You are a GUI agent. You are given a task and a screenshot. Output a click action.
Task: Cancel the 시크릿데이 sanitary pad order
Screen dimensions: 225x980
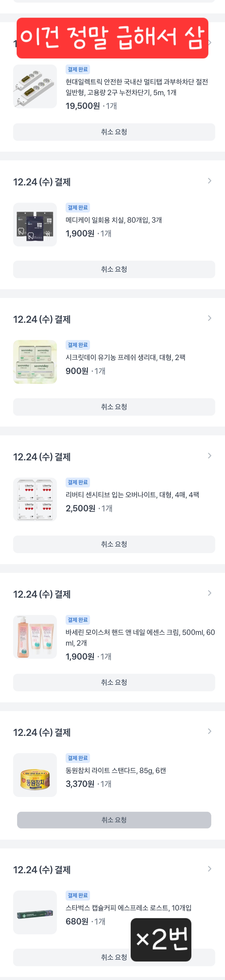(x=114, y=407)
